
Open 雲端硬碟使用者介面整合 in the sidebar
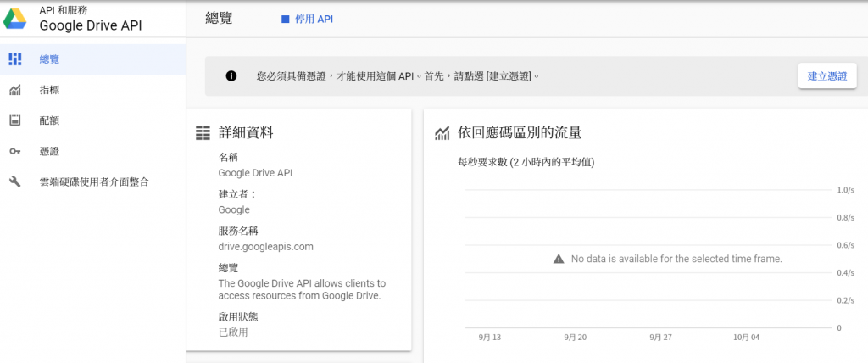click(x=93, y=181)
